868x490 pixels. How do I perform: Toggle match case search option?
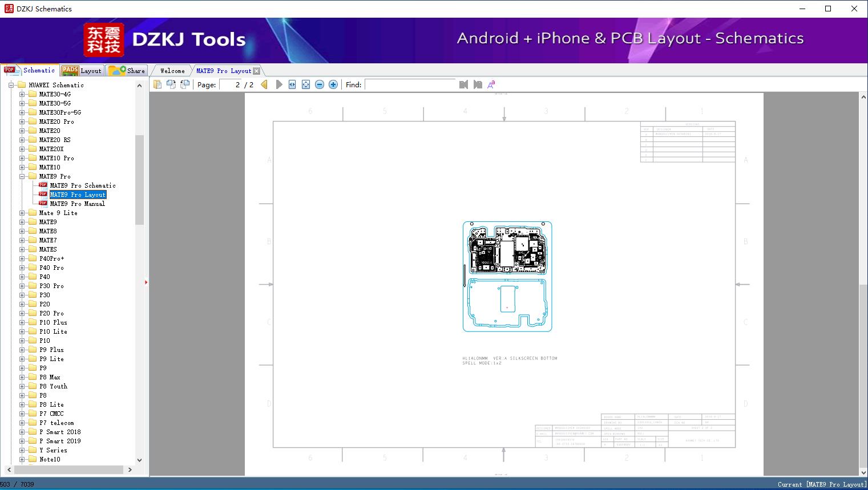coord(491,84)
